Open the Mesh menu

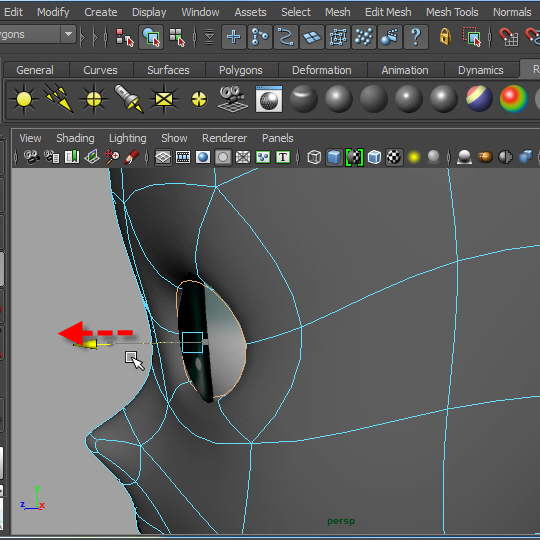338,12
